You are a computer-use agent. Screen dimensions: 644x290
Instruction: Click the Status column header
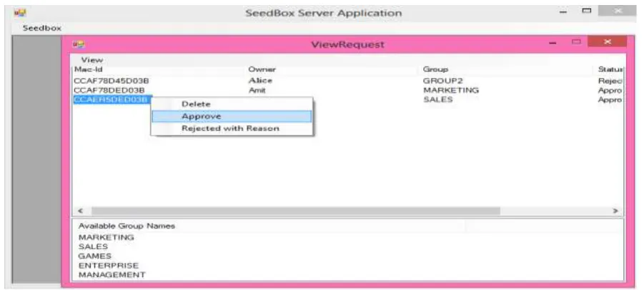coord(611,69)
